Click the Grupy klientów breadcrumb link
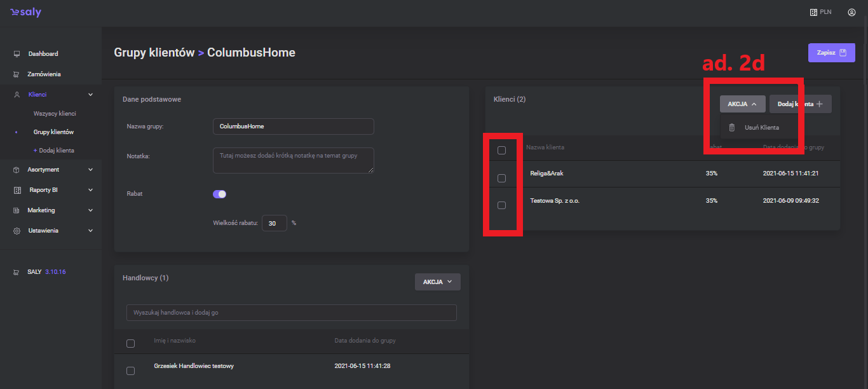 point(154,53)
